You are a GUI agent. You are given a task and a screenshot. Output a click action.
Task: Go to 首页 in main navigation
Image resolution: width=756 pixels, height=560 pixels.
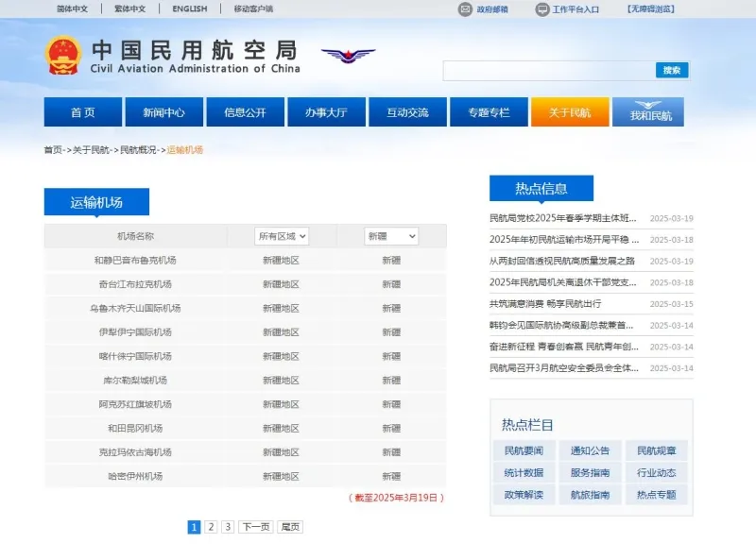[83, 112]
